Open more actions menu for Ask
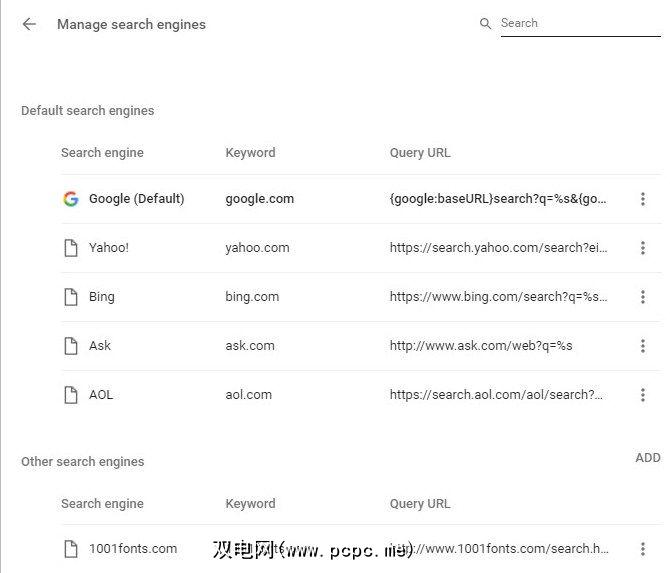 coord(642,346)
